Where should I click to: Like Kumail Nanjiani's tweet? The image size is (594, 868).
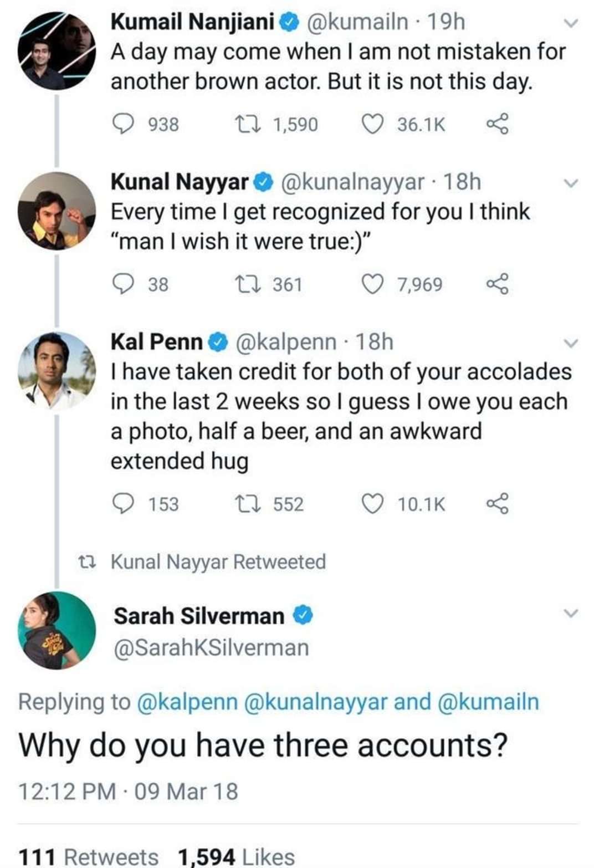coord(372,124)
